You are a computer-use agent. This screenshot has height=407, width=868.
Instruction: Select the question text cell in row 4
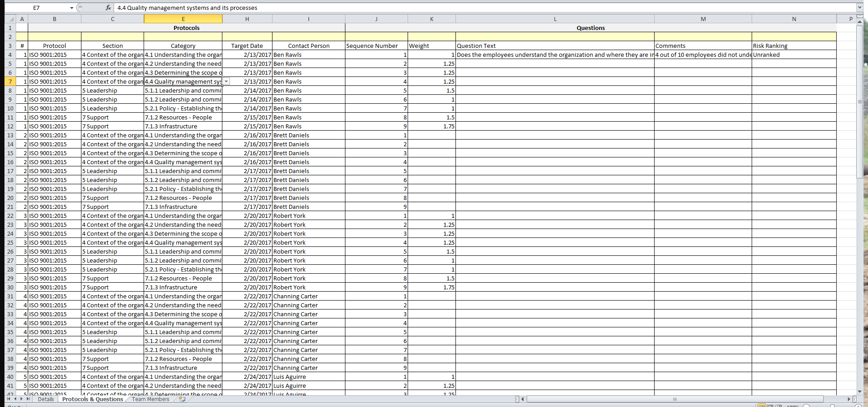pos(555,55)
